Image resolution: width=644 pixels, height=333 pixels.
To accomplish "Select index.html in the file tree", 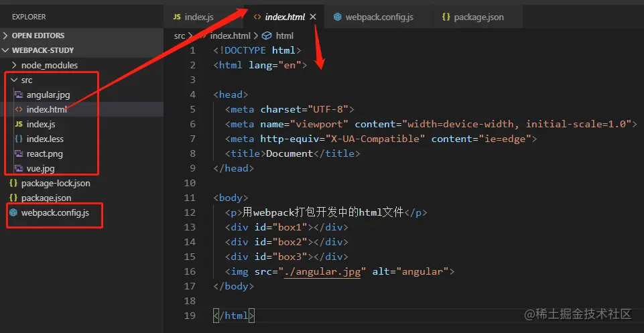I will click(x=82, y=110).
